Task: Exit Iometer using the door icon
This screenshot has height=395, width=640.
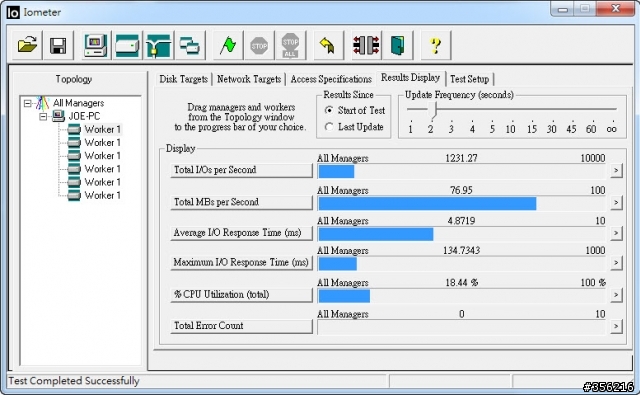Action: click(397, 45)
